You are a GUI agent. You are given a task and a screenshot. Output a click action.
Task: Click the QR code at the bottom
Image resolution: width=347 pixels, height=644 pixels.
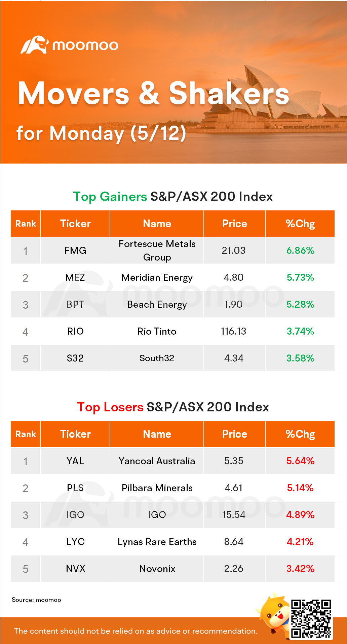point(311,618)
